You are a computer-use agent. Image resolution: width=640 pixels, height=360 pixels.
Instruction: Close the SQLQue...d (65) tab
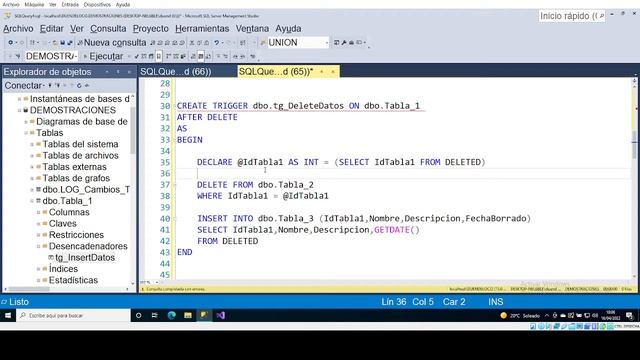[x=333, y=72]
